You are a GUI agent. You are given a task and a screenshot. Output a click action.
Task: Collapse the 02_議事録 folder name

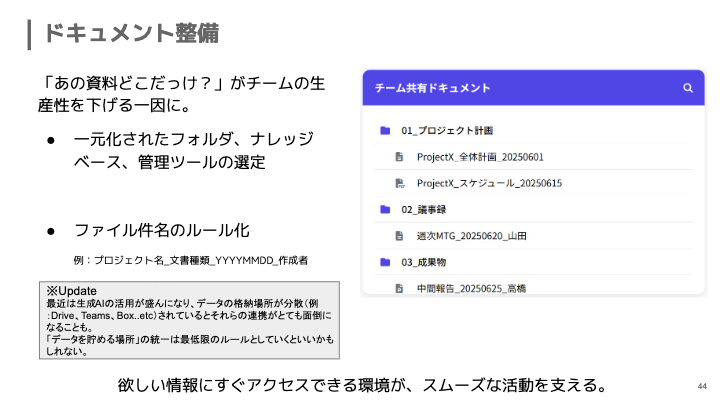pos(421,210)
